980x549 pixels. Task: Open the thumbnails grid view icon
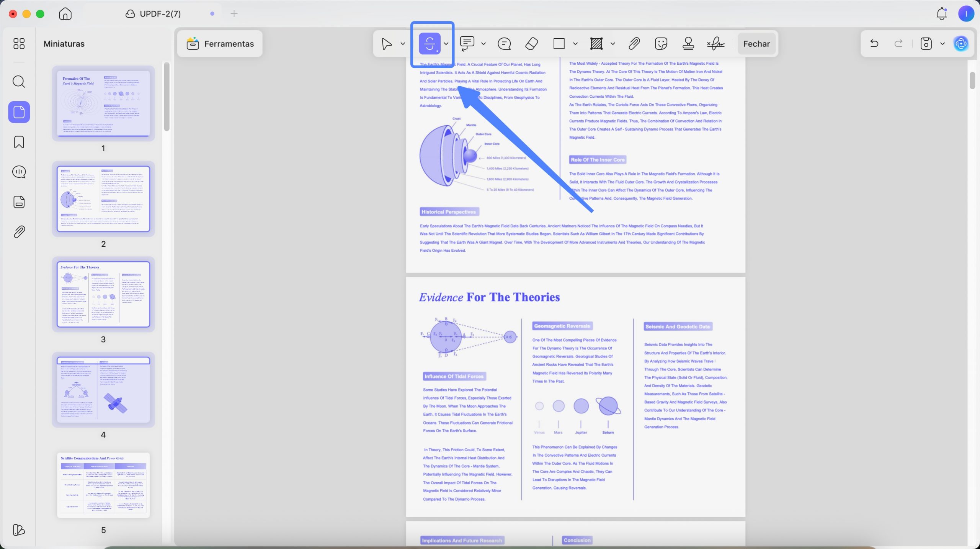pos(19,44)
